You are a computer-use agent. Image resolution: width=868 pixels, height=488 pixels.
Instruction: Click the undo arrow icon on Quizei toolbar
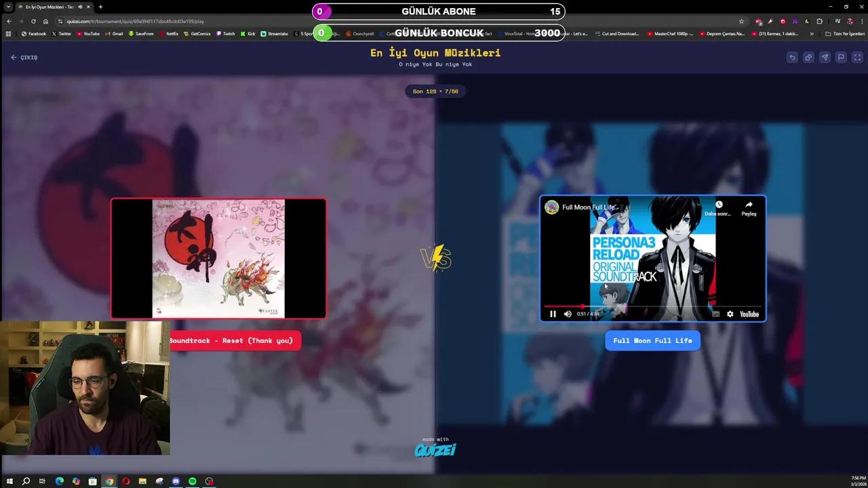792,58
